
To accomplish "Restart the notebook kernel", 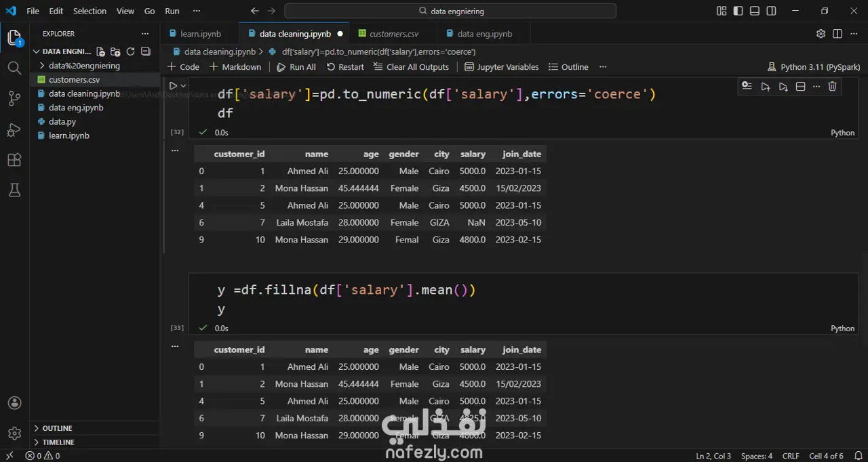I will [x=345, y=67].
